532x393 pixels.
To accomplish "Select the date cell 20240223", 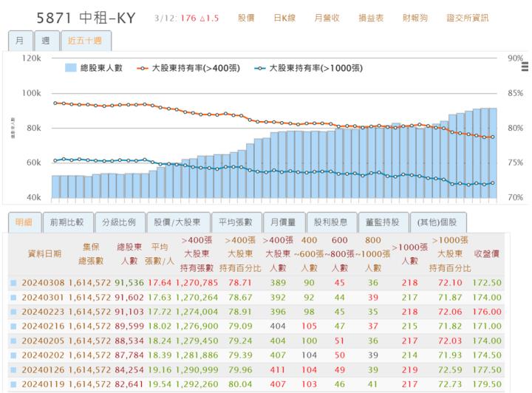I will tap(43, 312).
